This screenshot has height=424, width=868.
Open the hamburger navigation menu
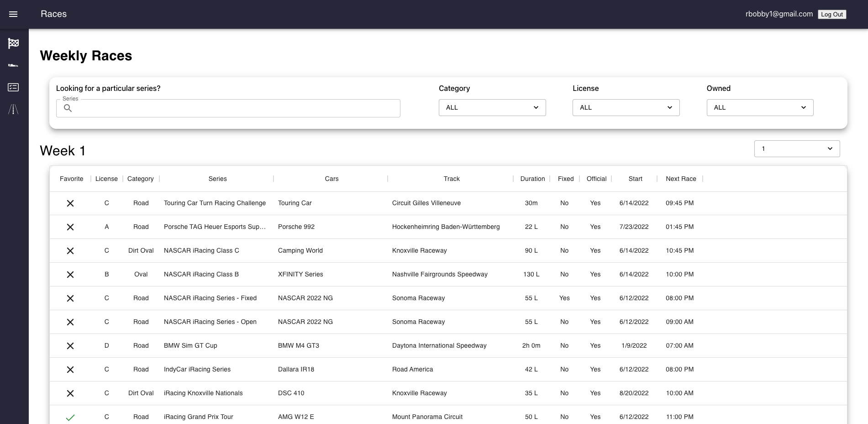click(13, 14)
